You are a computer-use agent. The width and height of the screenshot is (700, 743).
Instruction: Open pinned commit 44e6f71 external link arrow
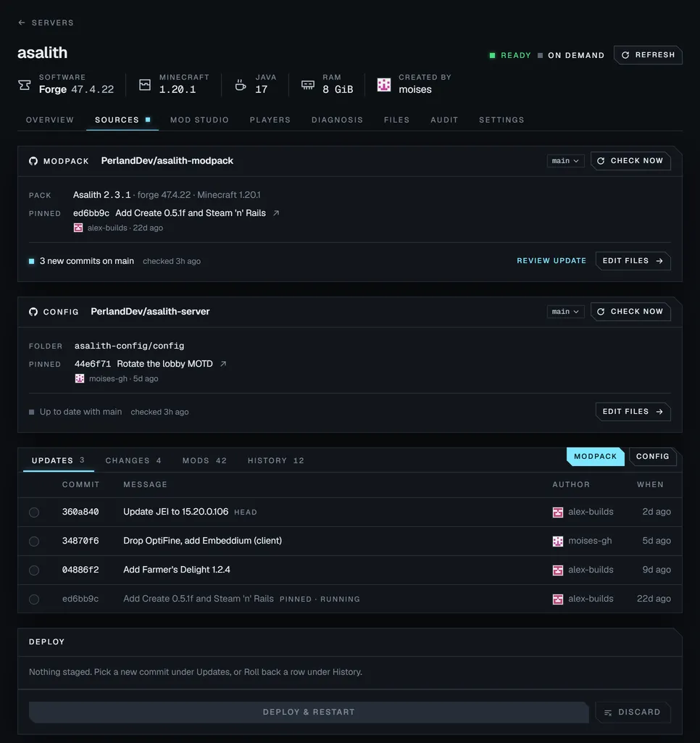(223, 364)
